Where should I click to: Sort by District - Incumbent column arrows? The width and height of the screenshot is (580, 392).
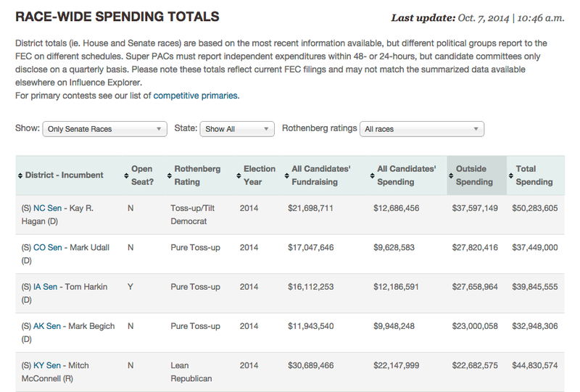coord(20,175)
